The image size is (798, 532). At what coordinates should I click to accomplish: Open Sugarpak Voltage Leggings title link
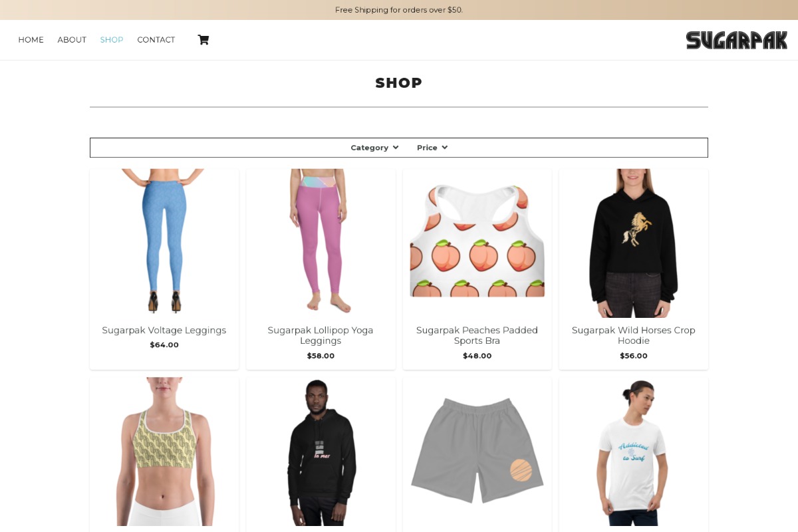(x=164, y=331)
